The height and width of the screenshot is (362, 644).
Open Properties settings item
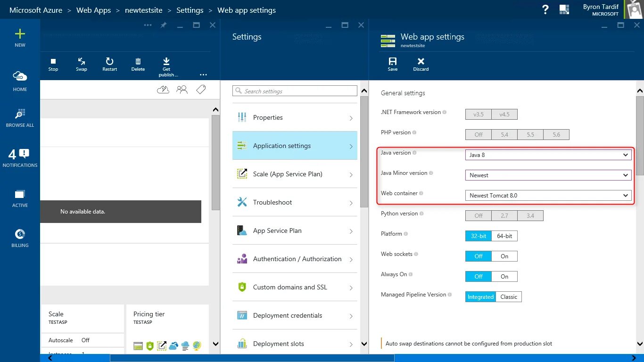point(295,117)
